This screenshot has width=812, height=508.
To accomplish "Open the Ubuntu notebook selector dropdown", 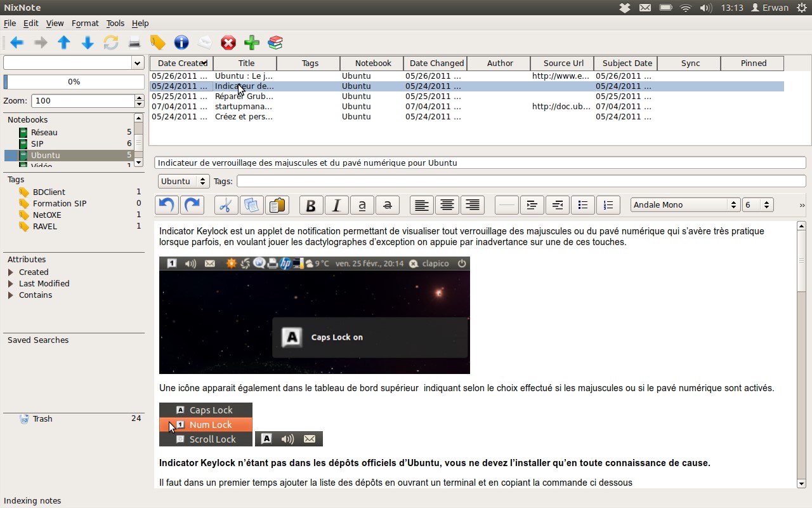I will pos(183,181).
